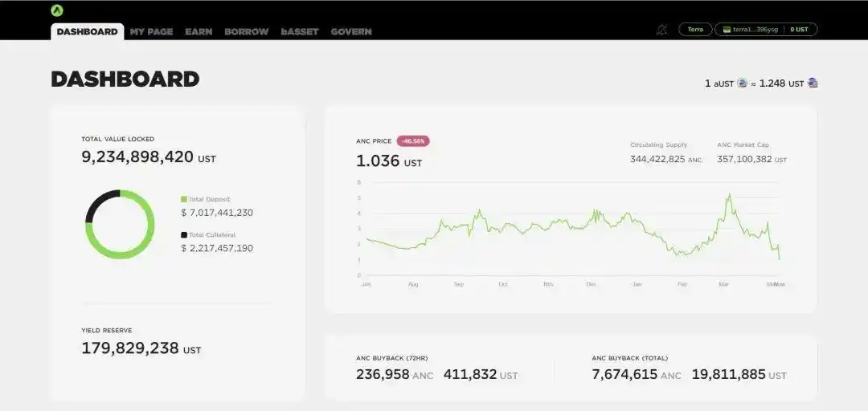The height and width of the screenshot is (411, 868).
Task: Click the green Total Deposit legend square
Action: point(184,199)
